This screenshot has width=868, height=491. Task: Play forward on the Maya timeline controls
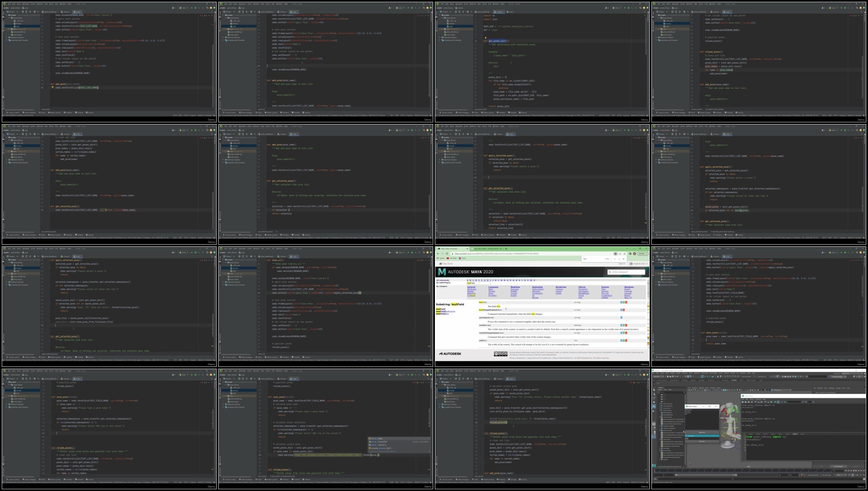pos(856,471)
